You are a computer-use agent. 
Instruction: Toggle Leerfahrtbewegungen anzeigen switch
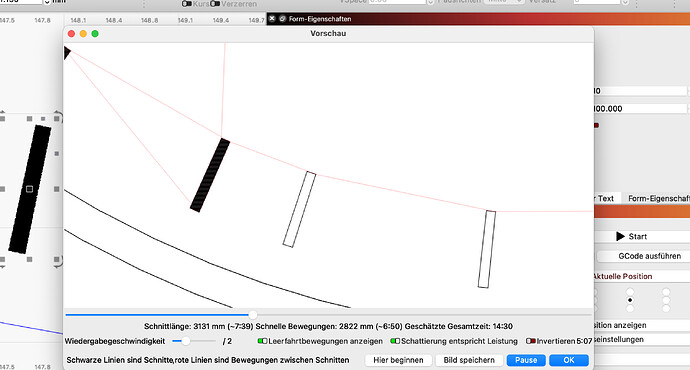pos(263,341)
